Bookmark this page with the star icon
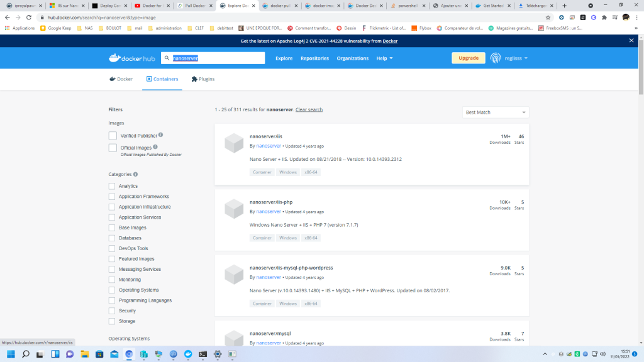 tap(548, 18)
